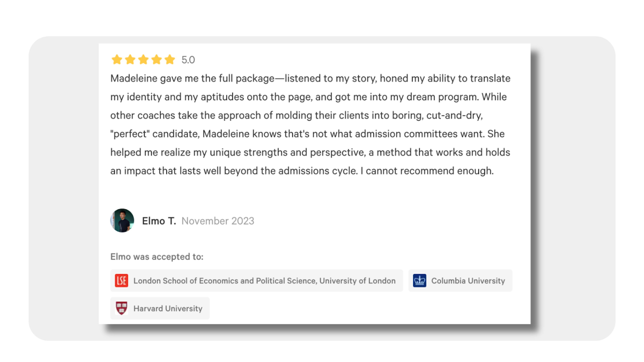Select the London School of Economics tag
The height and width of the screenshot is (362, 644).
(x=256, y=281)
